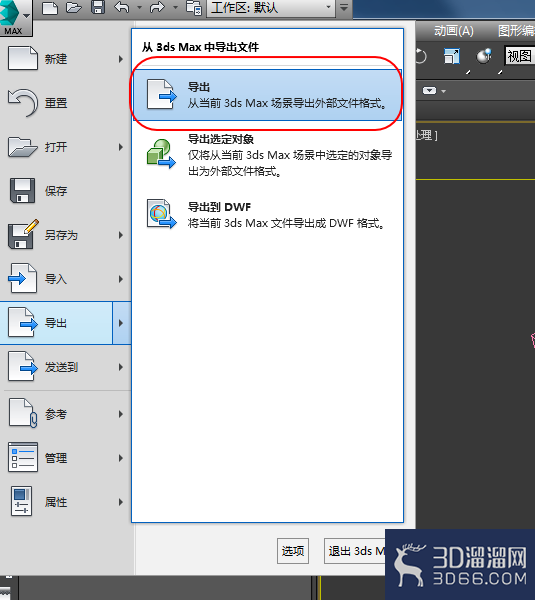Expand the 新建 submenu arrow
This screenshot has width=535, height=600.
point(121,59)
